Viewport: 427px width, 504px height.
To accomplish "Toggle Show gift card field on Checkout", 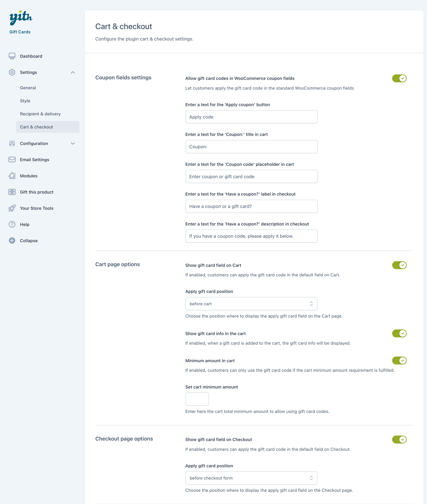I will (x=399, y=440).
